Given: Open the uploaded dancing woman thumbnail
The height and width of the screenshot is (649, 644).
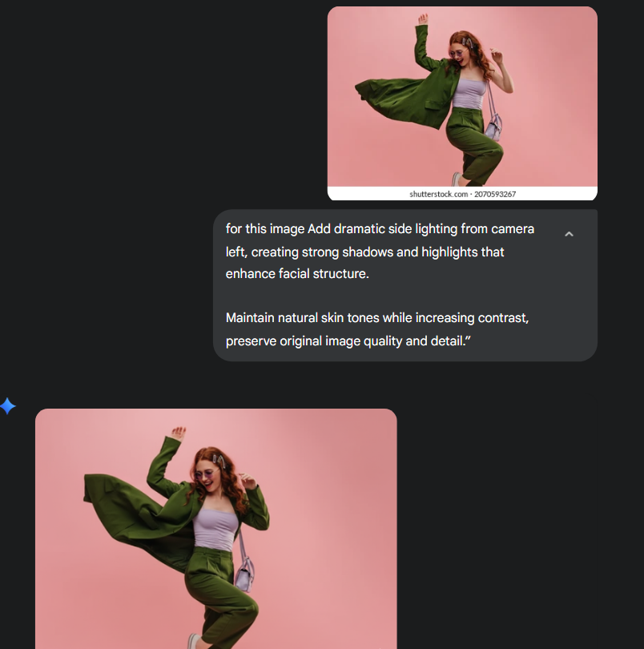Looking at the screenshot, I should coord(462,96).
